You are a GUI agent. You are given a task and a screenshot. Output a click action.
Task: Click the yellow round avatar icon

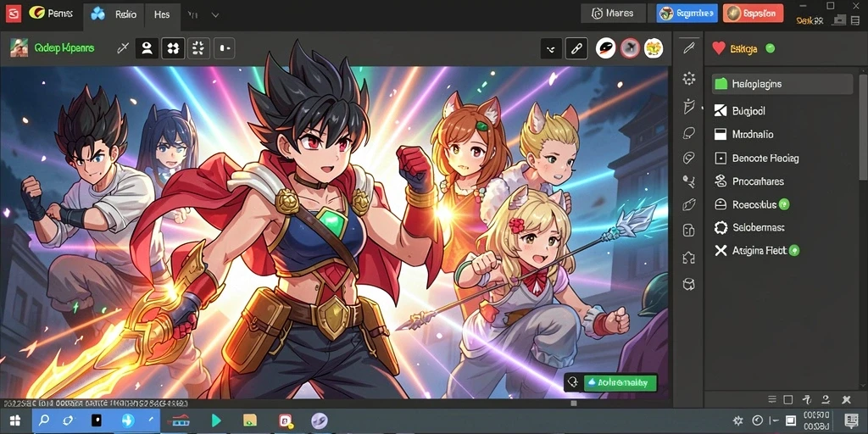tap(654, 48)
